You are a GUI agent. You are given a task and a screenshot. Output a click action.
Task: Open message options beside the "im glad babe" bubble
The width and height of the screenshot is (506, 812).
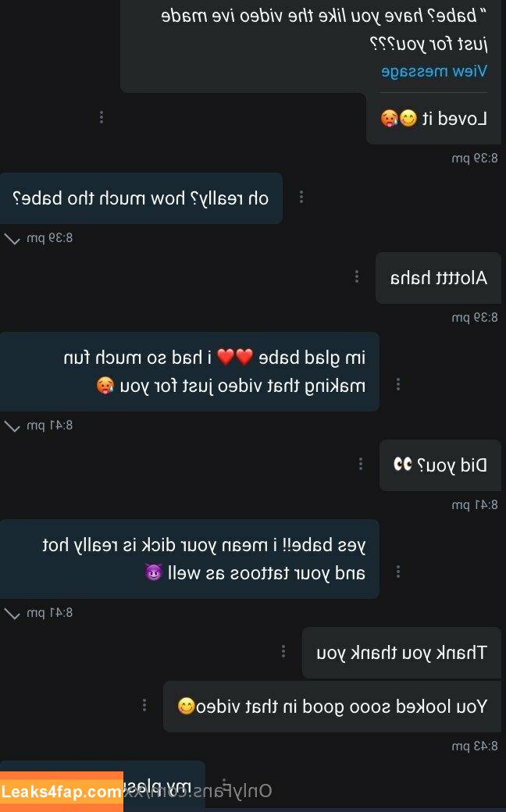click(397, 384)
